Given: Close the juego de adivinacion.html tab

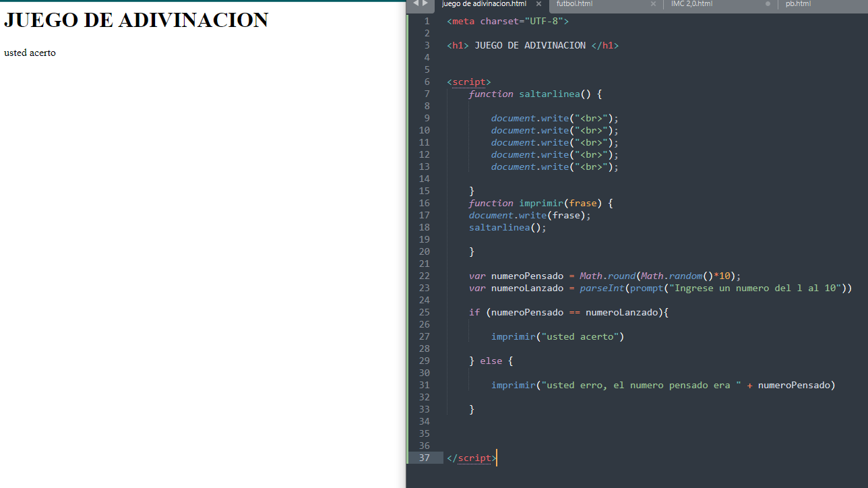Looking at the screenshot, I should pos(538,4).
